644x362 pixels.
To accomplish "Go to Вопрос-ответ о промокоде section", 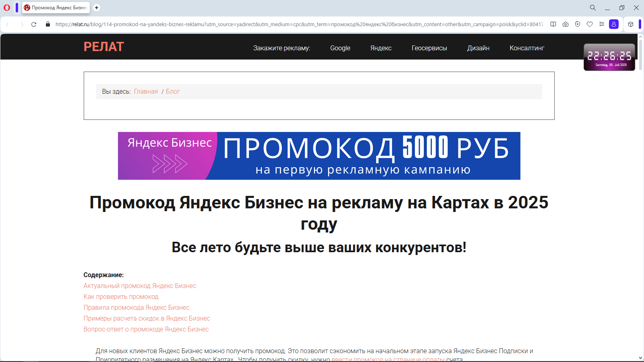I will click(x=146, y=329).
